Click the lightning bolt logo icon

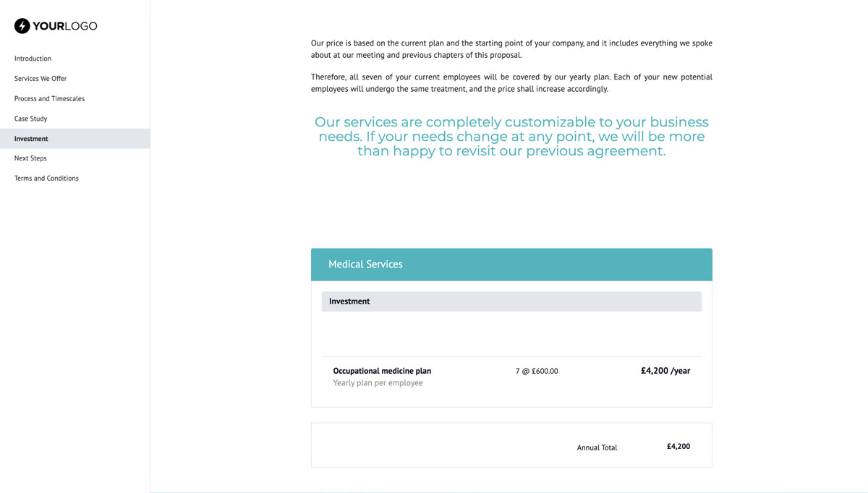[22, 25]
